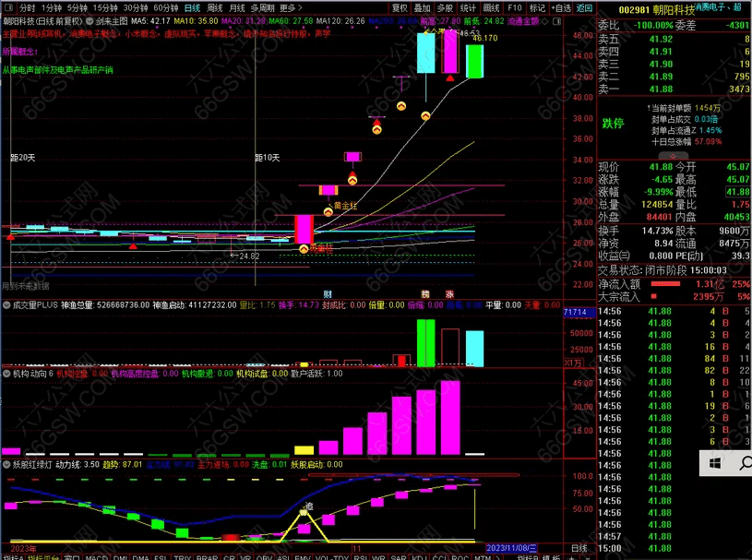Switch to 日线 daily chart tab

pyautogui.click(x=192, y=7)
